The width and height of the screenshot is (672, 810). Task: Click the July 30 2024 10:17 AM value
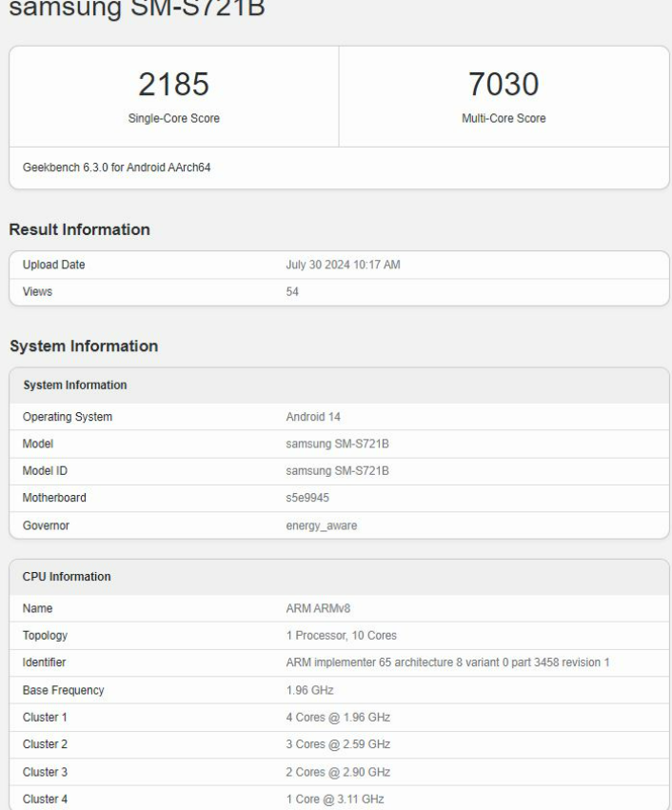coord(343,265)
